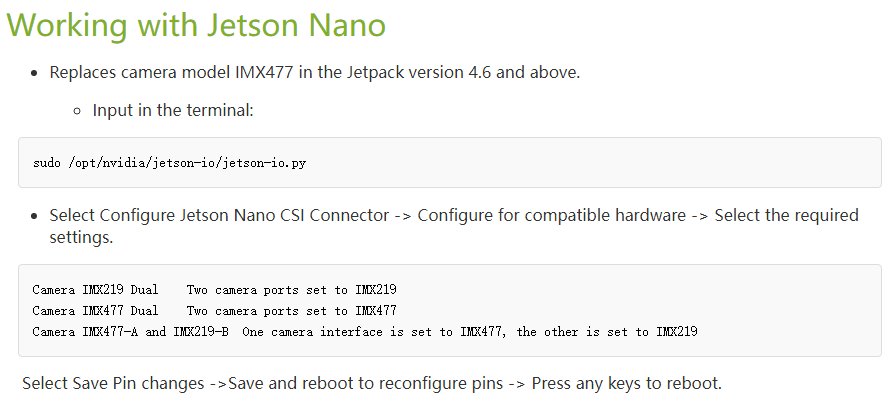Click the "Input in the terminal:" sub-bullet
This screenshot has width=893, height=400.
coord(173,110)
